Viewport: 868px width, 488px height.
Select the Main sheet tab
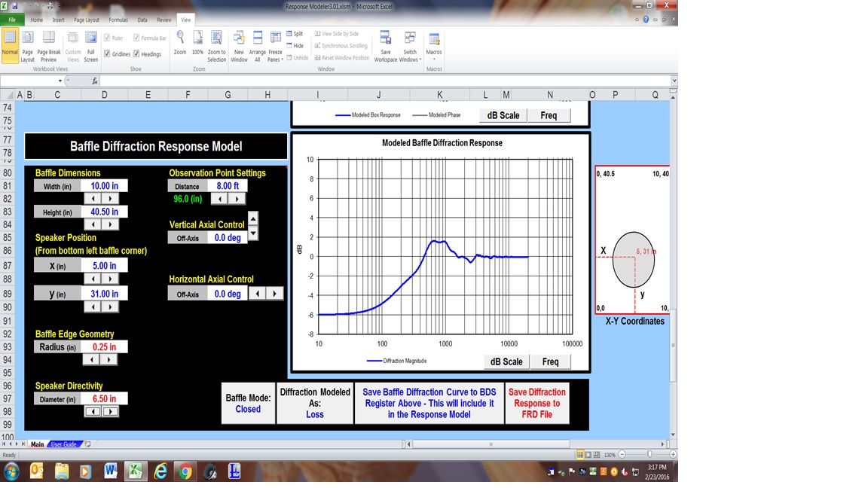tap(37, 444)
